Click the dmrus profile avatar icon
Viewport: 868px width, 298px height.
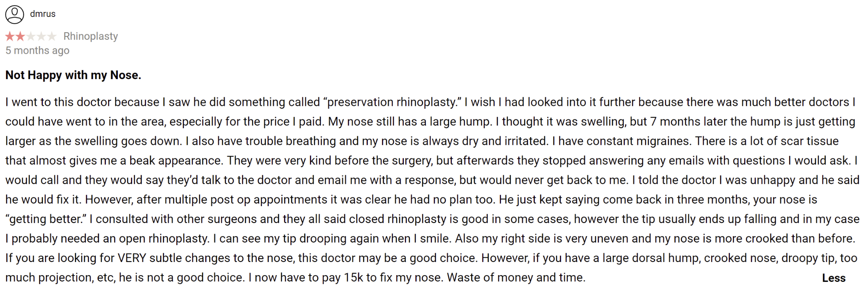14,14
